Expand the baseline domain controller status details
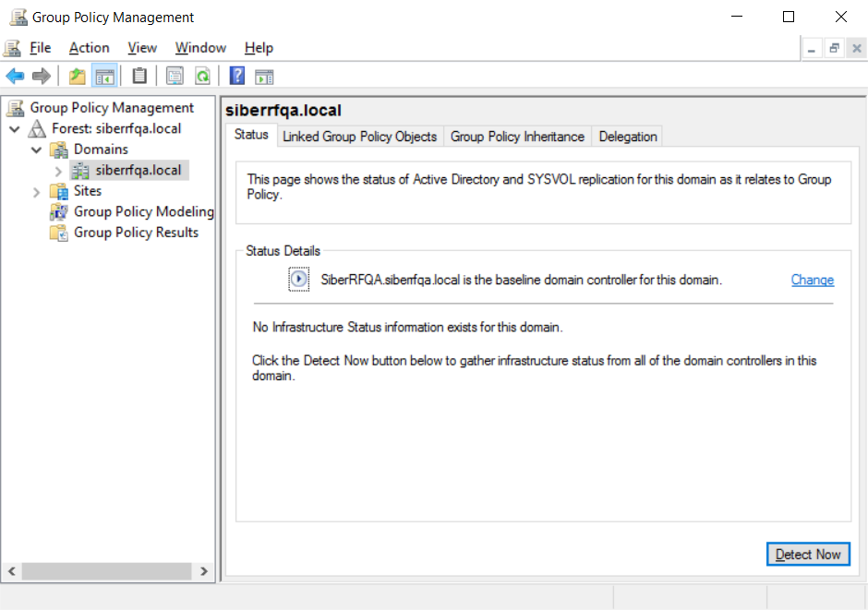868x610 pixels. pos(298,280)
